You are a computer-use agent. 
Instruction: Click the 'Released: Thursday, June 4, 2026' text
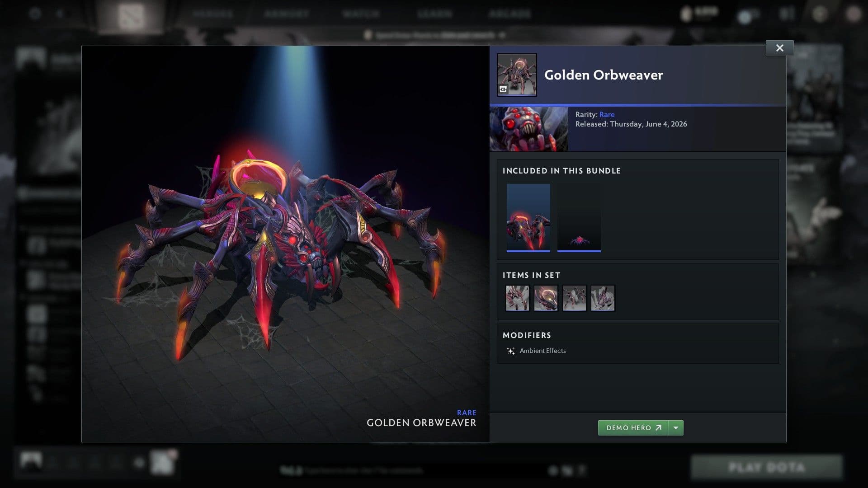(631, 124)
